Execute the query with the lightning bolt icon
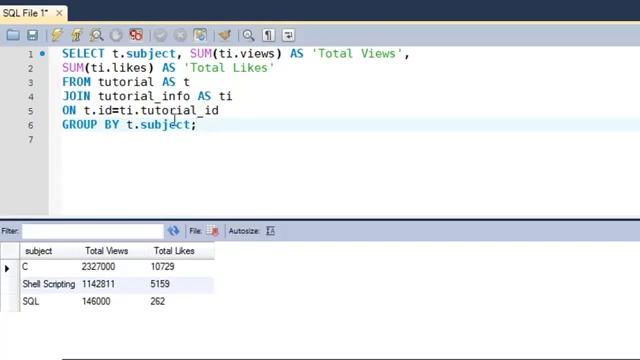 click(x=57, y=36)
